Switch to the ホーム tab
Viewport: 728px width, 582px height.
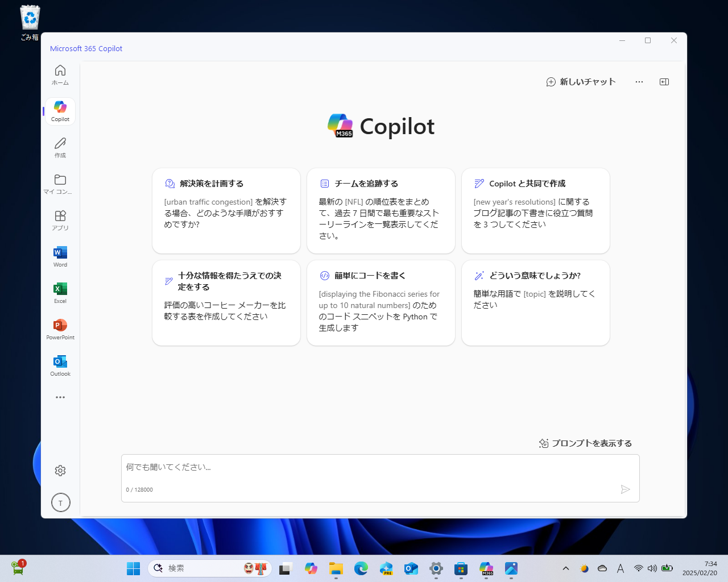(x=60, y=74)
